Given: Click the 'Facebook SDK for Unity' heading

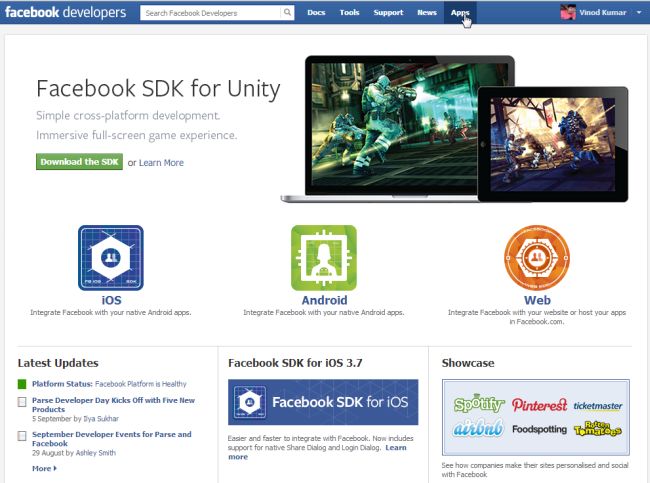Looking at the screenshot, I should tap(158, 89).
